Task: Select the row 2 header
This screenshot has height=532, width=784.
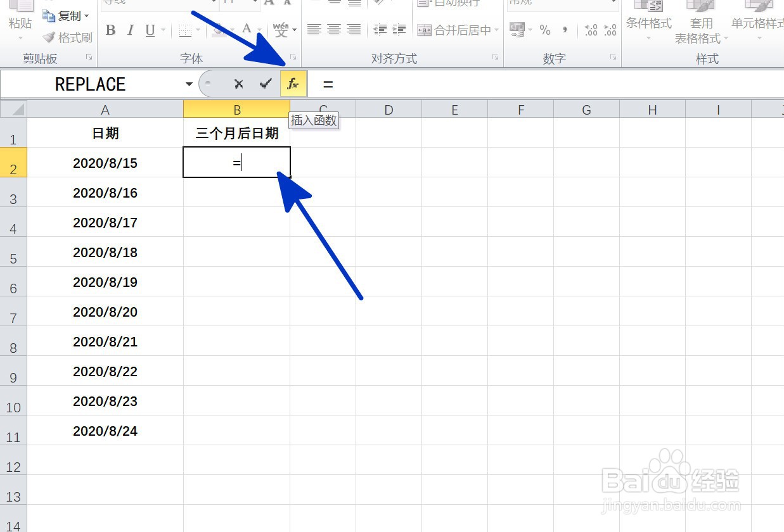Action: pos(13,163)
